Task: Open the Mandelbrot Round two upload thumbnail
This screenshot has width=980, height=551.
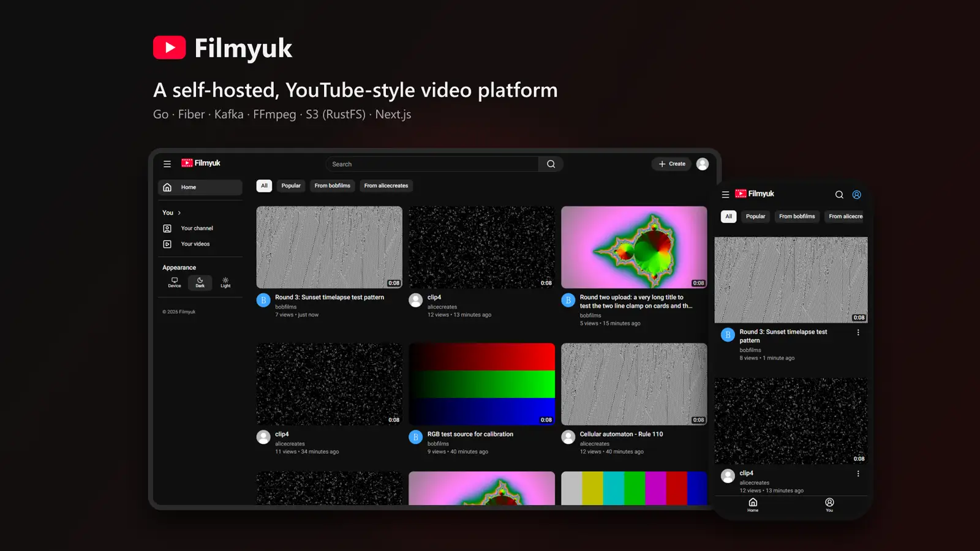Action: pyautogui.click(x=634, y=247)
